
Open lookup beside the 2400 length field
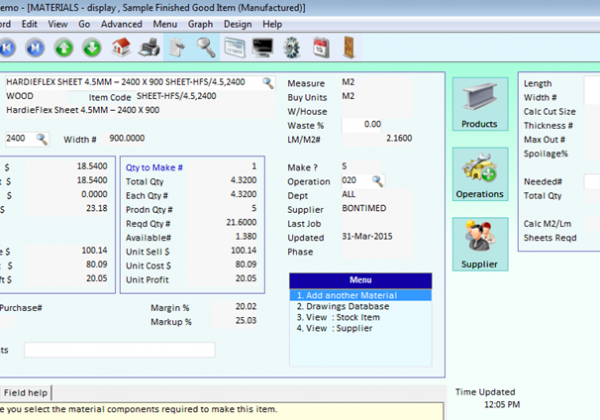point(42,139)
